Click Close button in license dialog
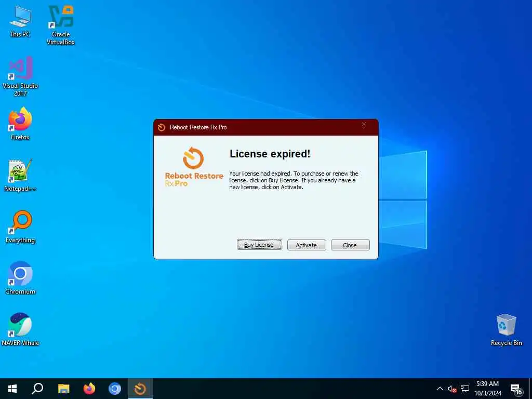 click(x=350, y=245)
